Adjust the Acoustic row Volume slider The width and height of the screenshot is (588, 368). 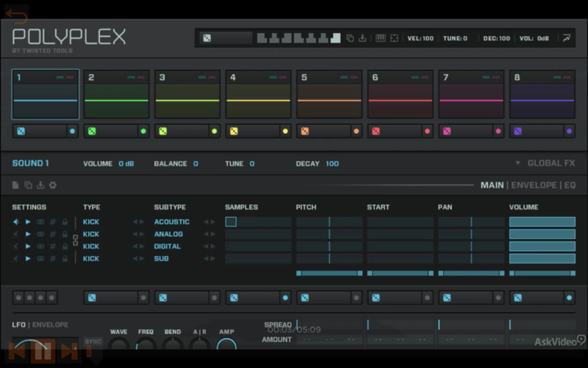(x=542, y=222)
